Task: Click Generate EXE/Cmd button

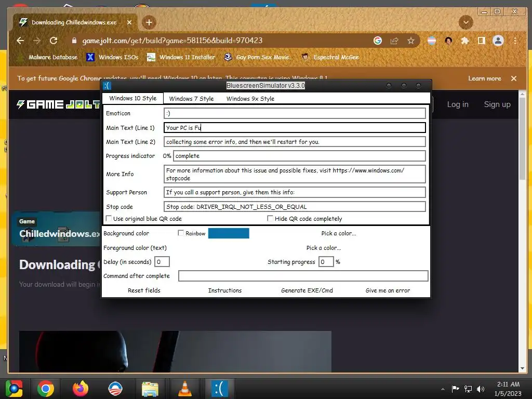Action: [307, 290]
